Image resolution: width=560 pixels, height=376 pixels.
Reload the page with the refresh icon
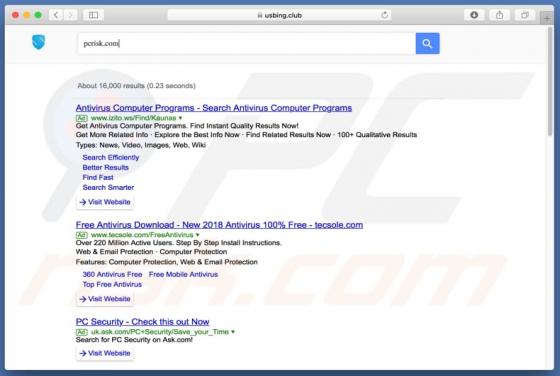(x=385, y=15)
